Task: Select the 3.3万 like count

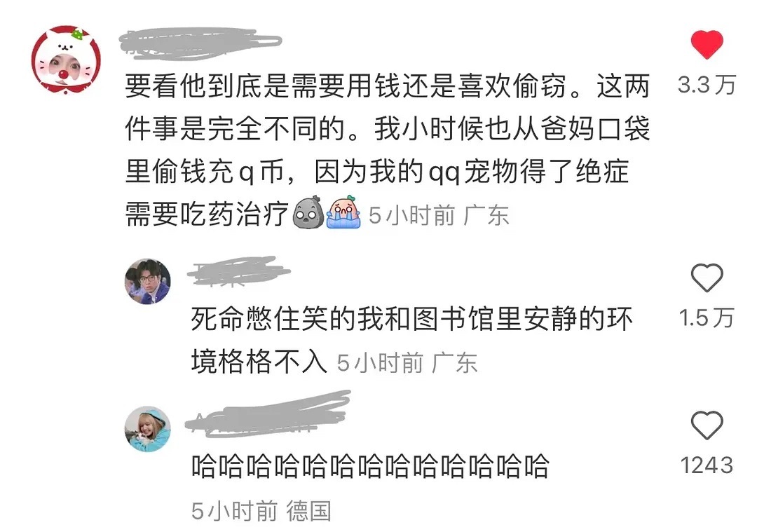Action: 707,85
